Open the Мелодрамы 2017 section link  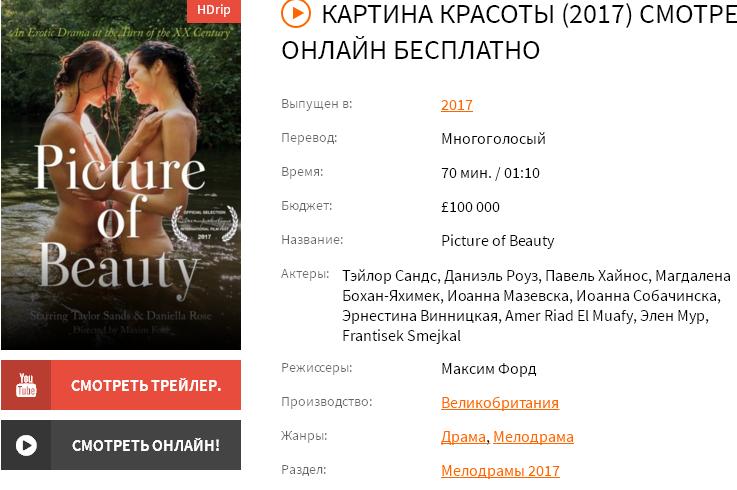click(500, 471)
